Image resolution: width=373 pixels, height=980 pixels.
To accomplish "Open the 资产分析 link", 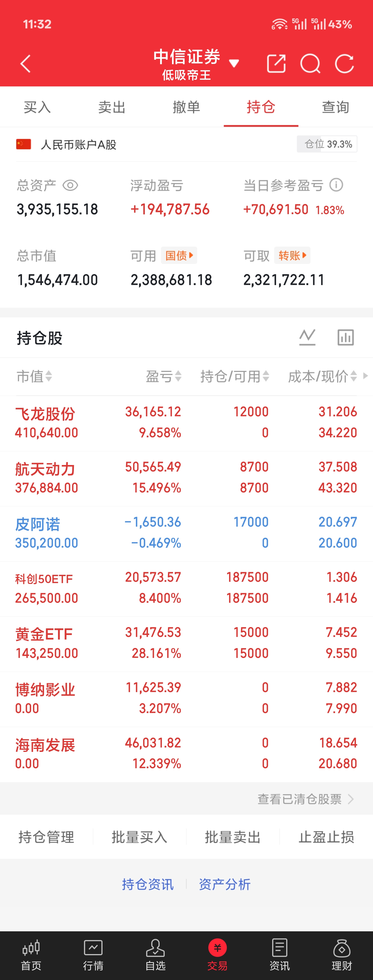I will [225, 884].
